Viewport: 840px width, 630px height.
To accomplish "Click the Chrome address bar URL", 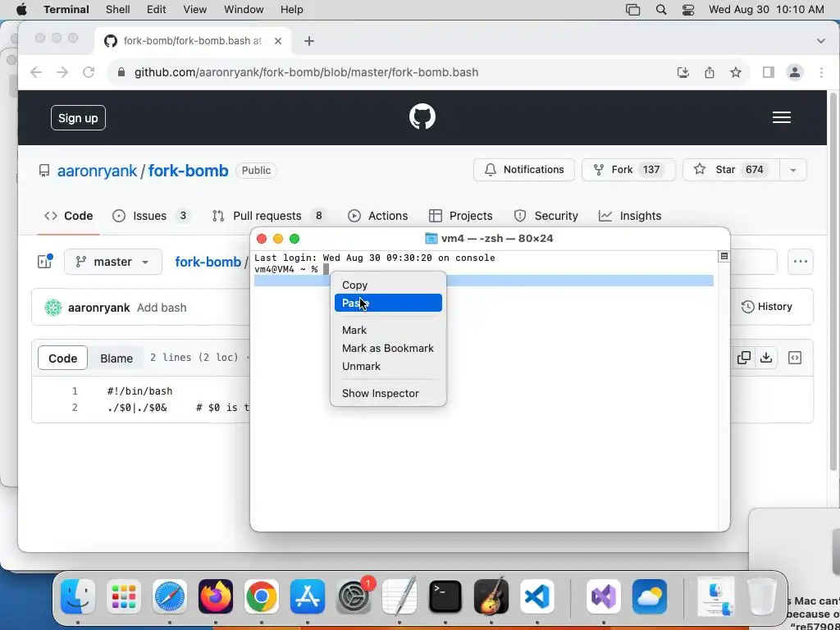I will coord(307,72).
